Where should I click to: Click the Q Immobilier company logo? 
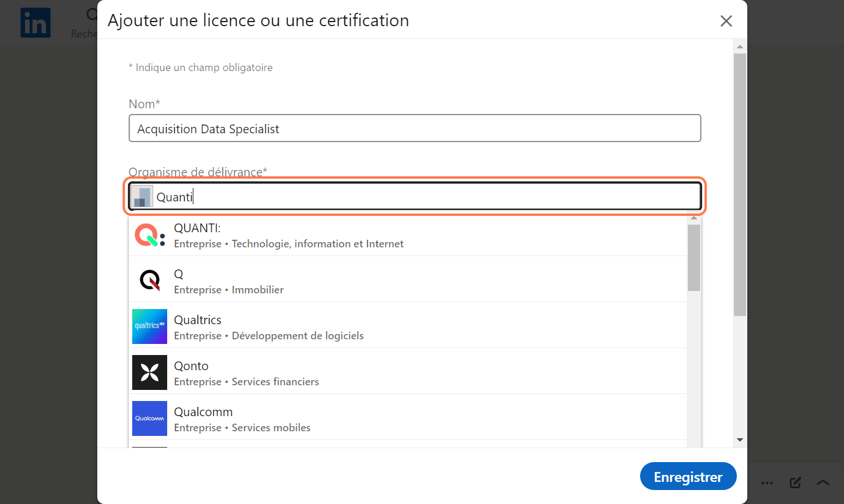(x=150, y=281)
